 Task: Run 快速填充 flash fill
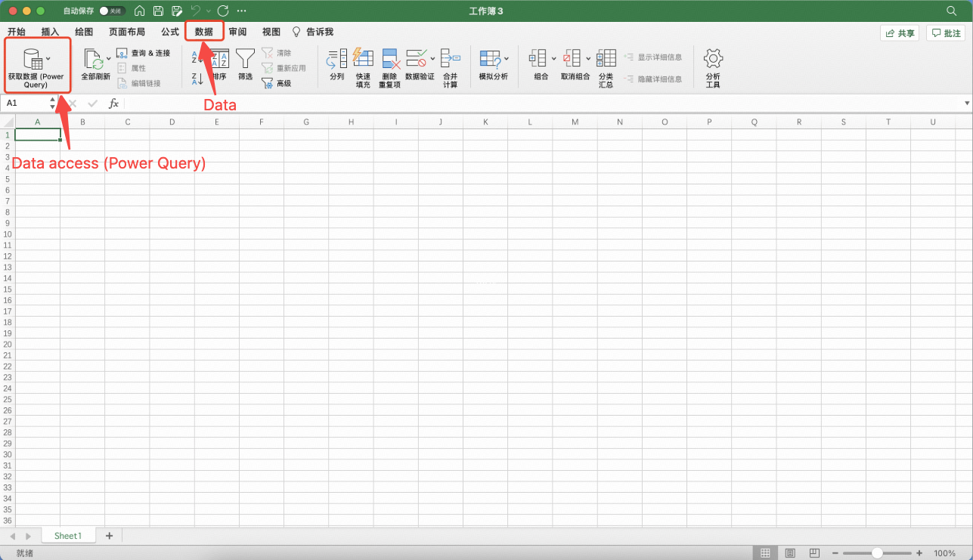pos(364,68)
